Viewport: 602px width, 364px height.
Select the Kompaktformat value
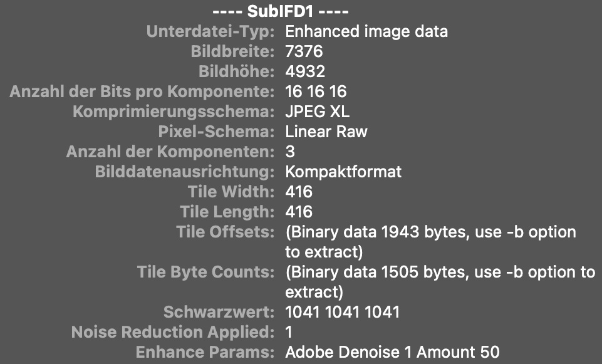pos(343,172)
